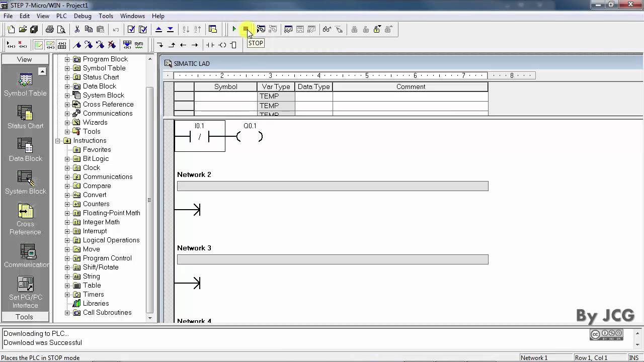The height and width of the screenshot is (362, 644).
Task: Click the instruction tree scrollbar down arrow
Action: click(150, 318)
